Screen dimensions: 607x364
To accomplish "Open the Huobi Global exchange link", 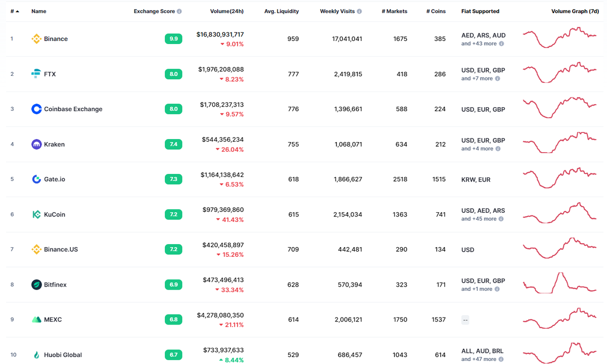I will tap(63, 355).
